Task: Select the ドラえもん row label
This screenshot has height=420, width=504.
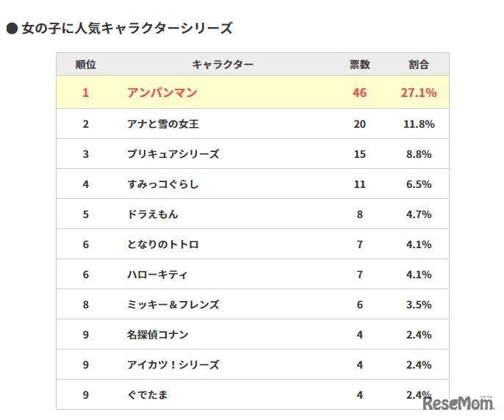Action: tap(152, 214)
